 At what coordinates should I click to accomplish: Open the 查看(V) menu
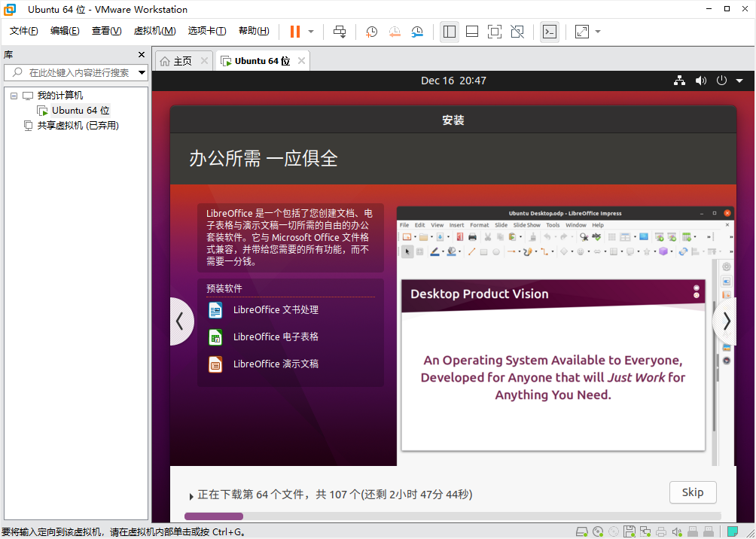(106, 31)
